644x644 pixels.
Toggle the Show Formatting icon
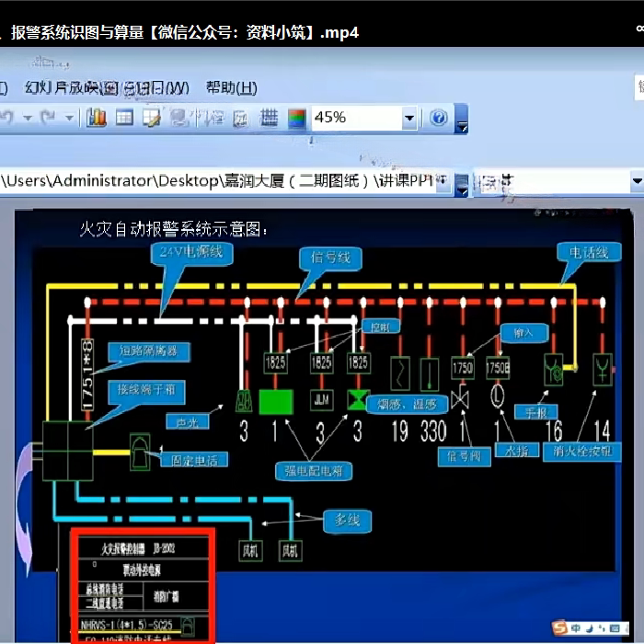pyautogui.click(x=241, y=119)
